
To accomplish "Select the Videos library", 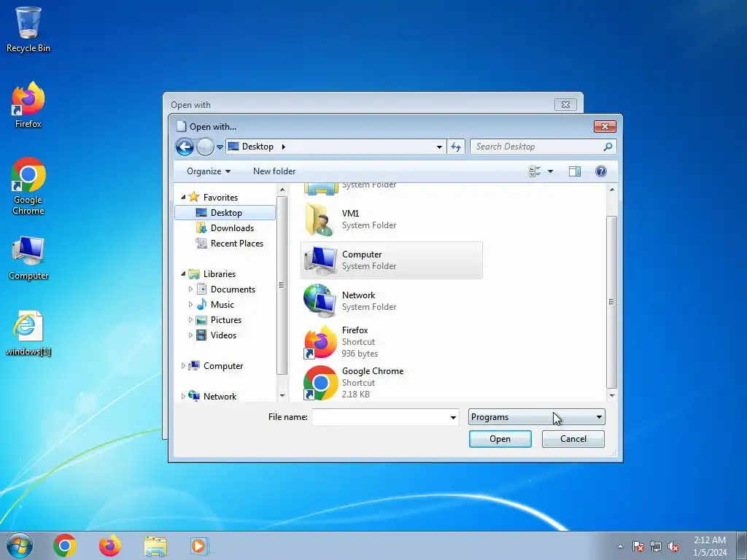I will pyautogui.click(x=223, y=335).
